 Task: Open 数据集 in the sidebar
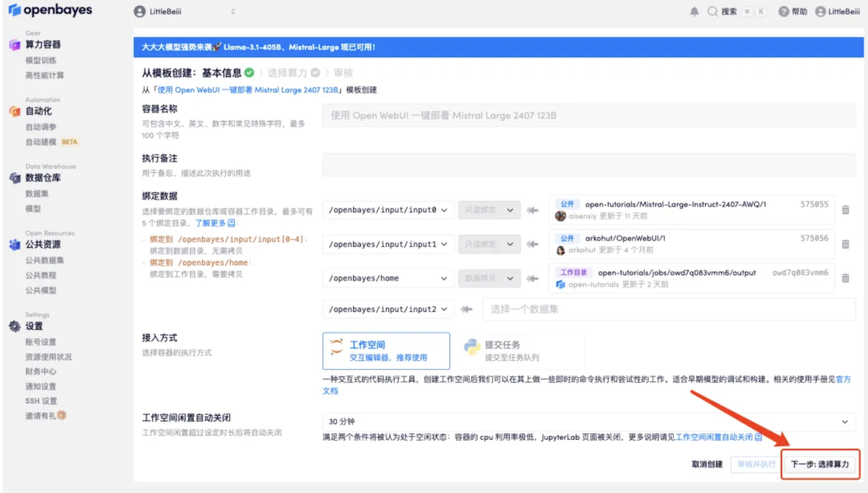[x=37, y=193]
